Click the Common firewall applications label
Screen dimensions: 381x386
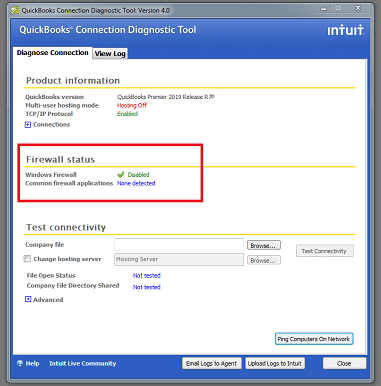[x=69, y=183]
